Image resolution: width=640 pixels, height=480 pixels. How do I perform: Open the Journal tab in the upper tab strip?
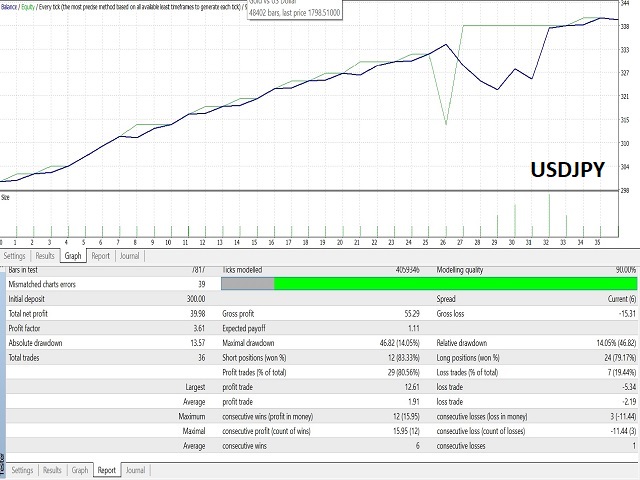click(x=129, y=256)
